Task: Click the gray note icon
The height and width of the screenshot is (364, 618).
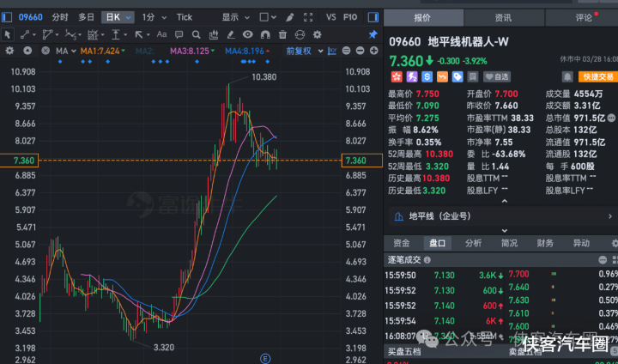Action: (473, 76)
